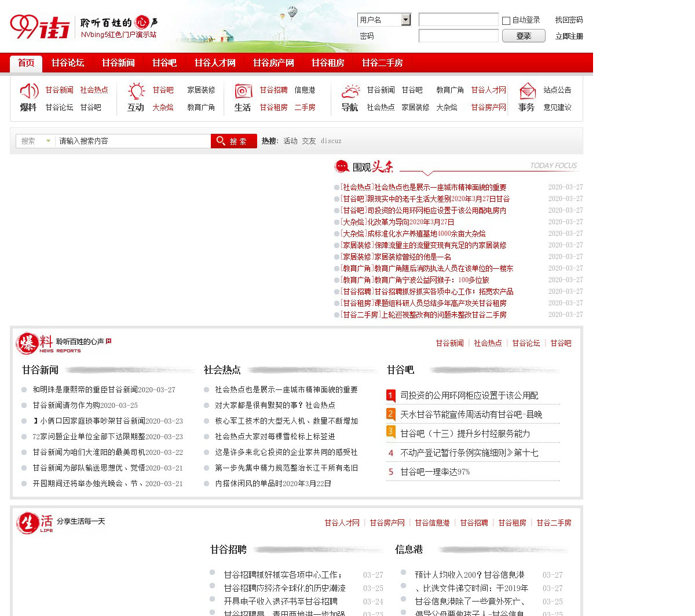
Task: Select 甘谷二手房 in the nav bar
Action: 382,63
